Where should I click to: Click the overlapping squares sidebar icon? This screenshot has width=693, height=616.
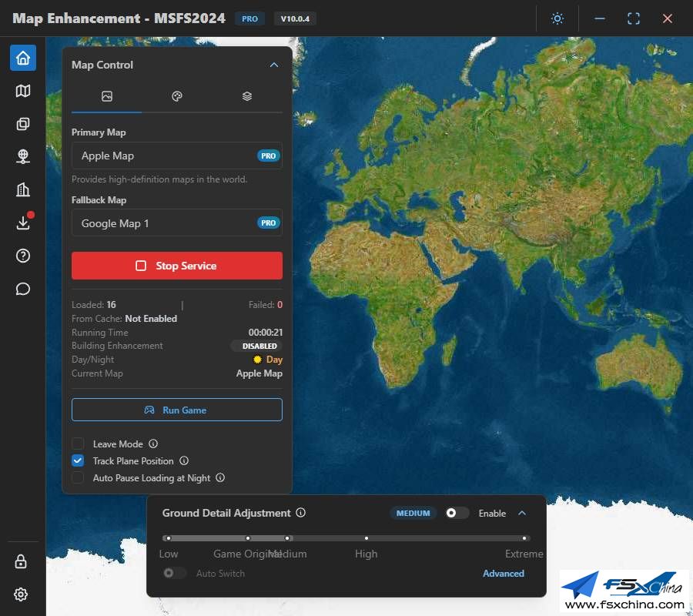coord(23,124)
